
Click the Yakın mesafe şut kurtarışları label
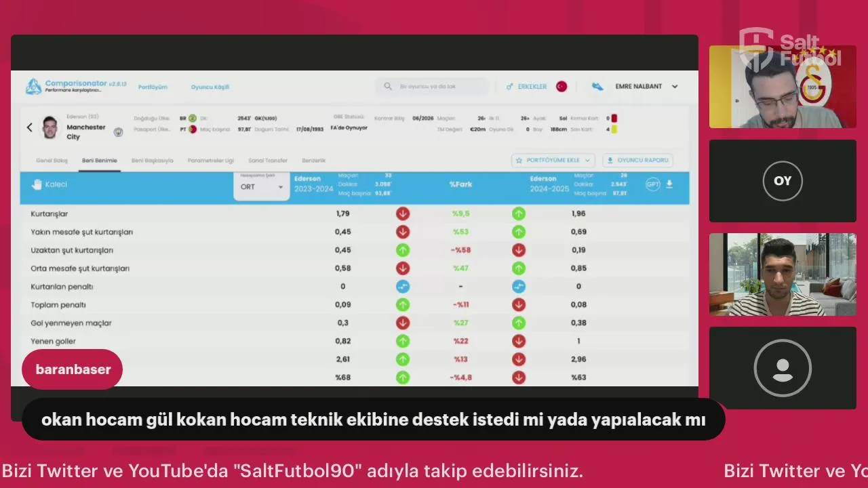82,232
